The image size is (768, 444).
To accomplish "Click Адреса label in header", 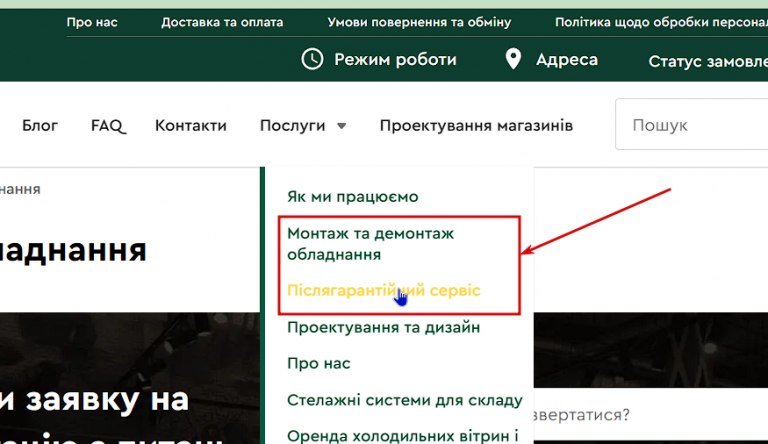I will pyautogui.click(x=567, y=60).
